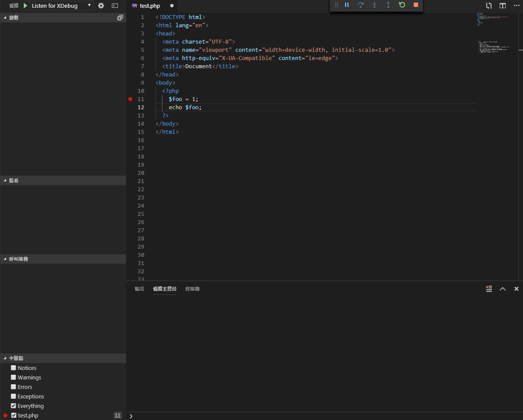Switch to the 終端機 terminal tab
The height and width of the screenshot is (420, 523).
pos(192,289)
